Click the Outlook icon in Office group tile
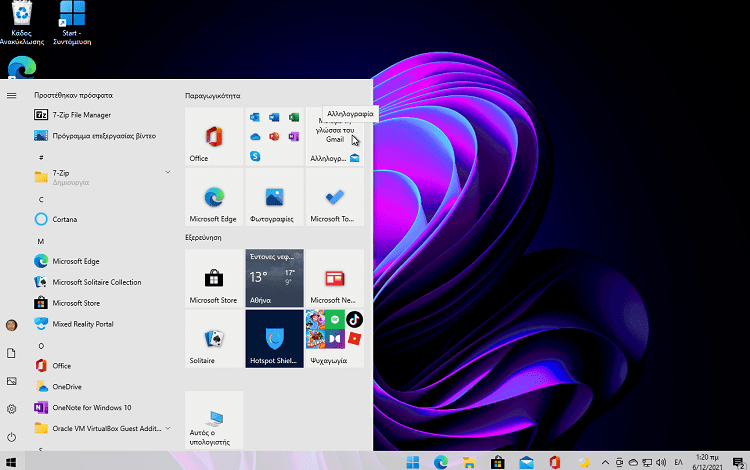The height and width of the screenshot is (470, 750). [x=255, y=117]
